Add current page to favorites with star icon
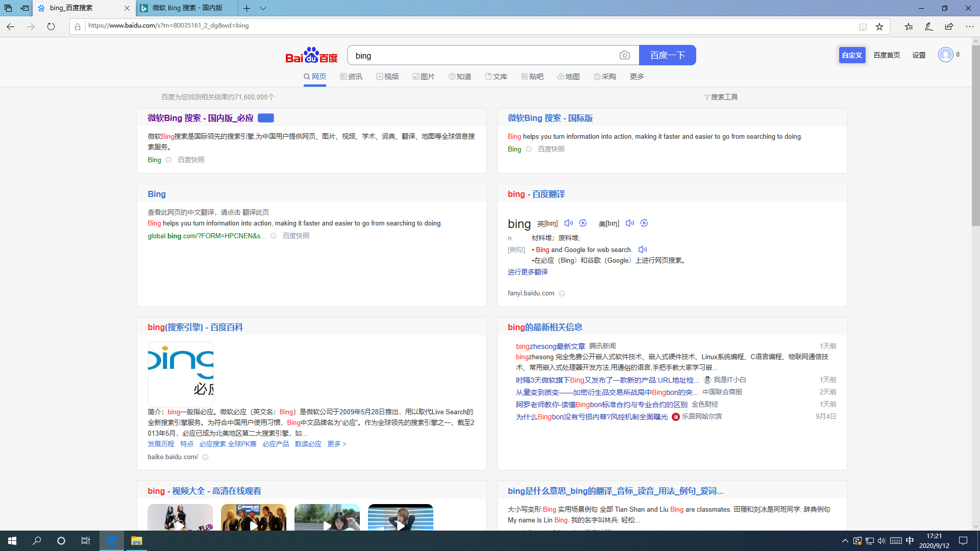Screen dimensions: 980x551 pyautogui.click(x=879, y=27)
